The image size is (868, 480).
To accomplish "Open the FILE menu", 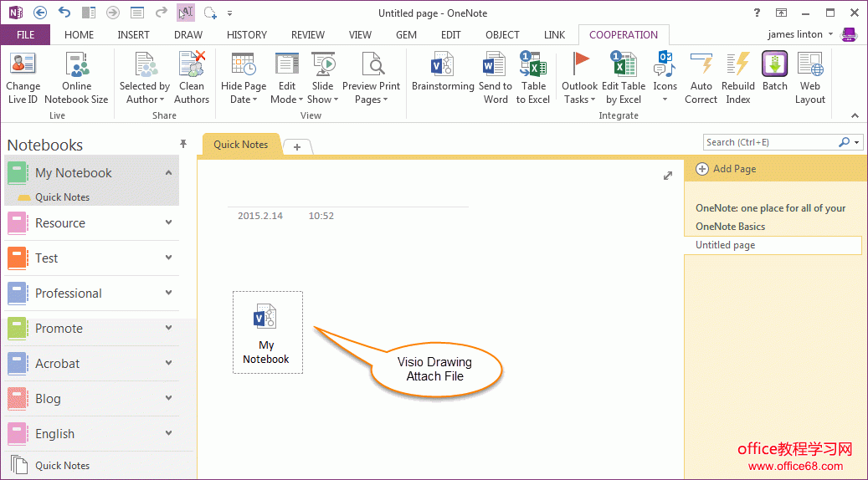I will 25,35.
